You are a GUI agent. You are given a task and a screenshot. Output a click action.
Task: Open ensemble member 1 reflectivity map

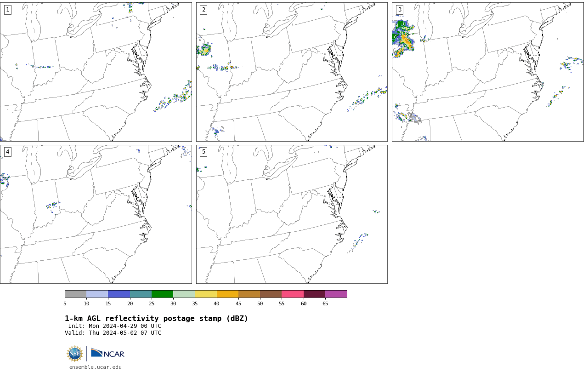96,72
